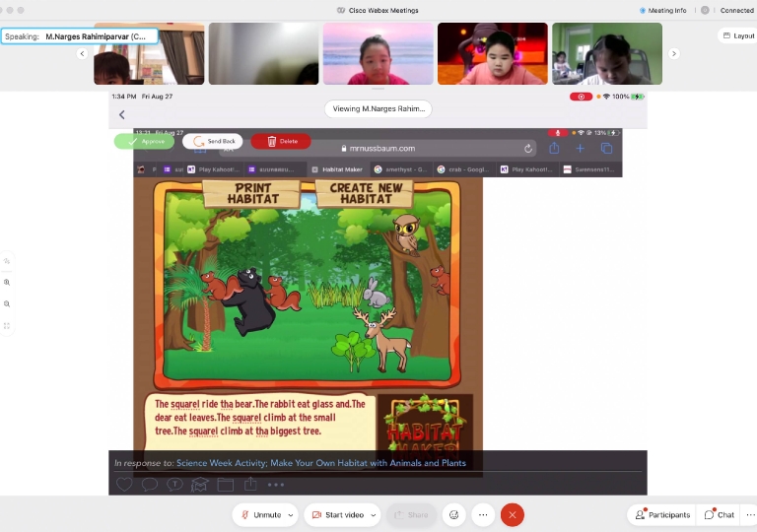Switch to the amethyst Google tab
The height and width of the screenshot is (532, 757).
click(401, 169)
